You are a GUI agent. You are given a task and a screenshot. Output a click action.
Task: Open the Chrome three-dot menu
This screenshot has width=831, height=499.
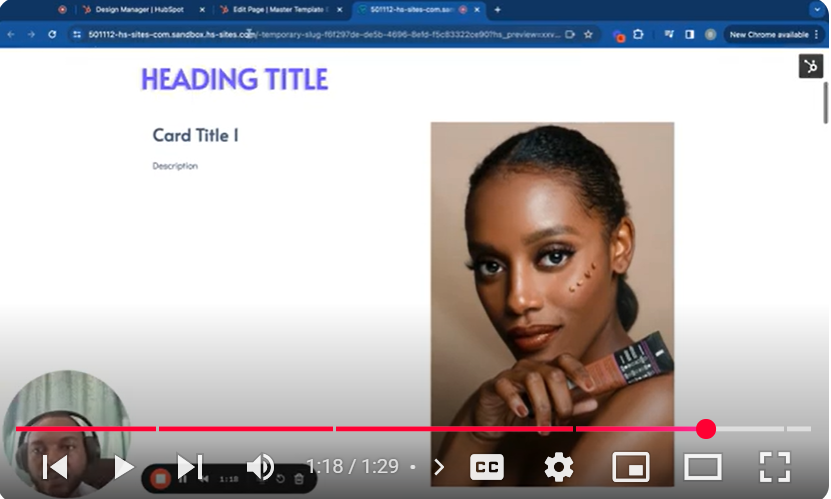tap(817, 34)
